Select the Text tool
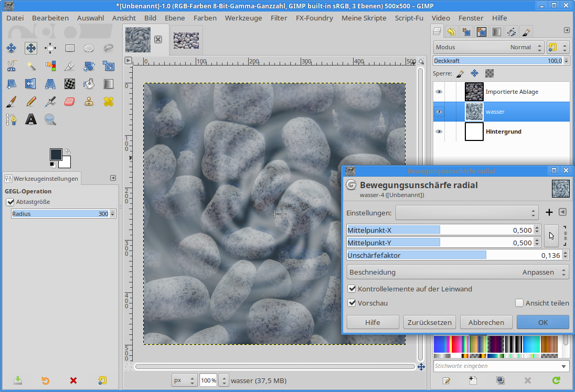 click(x=31, y=119)
